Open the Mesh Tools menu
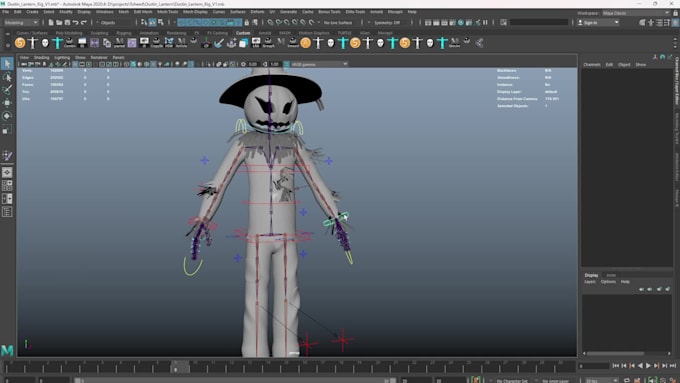The width and height of the screenshot is (680, 383). pos(167,12)
